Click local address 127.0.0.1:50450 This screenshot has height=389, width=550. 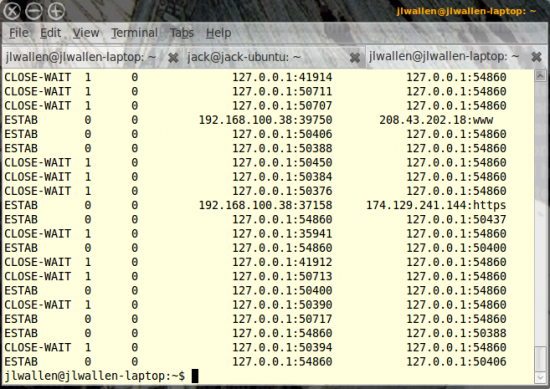(282, 163)
